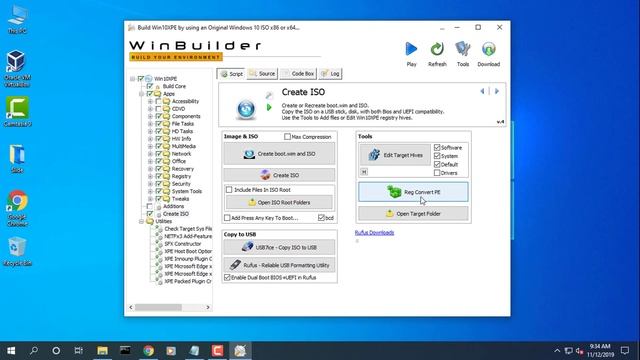Click the Create ISO button
Screen dimensions: 640x360
279,175
